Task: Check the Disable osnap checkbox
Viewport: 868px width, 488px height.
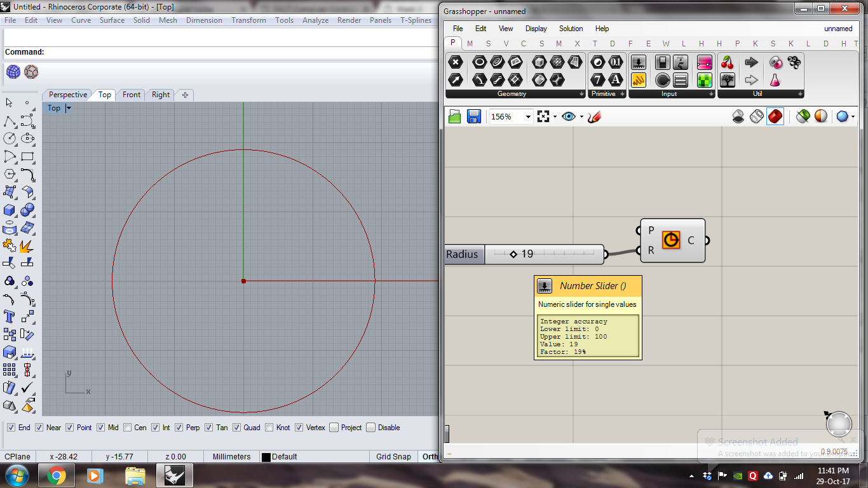Action: pyautogui.click(x=370, y=428)
